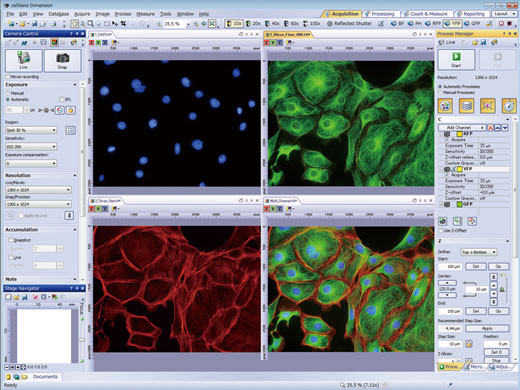Click the Set button next to Start

coord(476,266)
